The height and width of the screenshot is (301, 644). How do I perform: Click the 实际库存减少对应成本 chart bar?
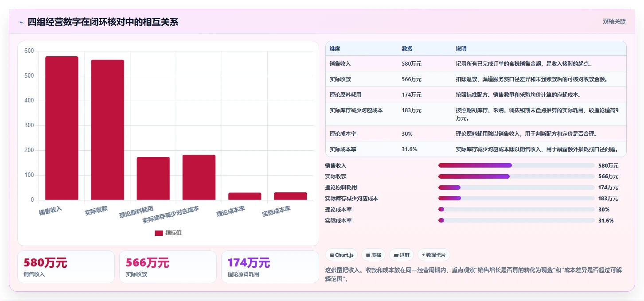coord(199,177)
